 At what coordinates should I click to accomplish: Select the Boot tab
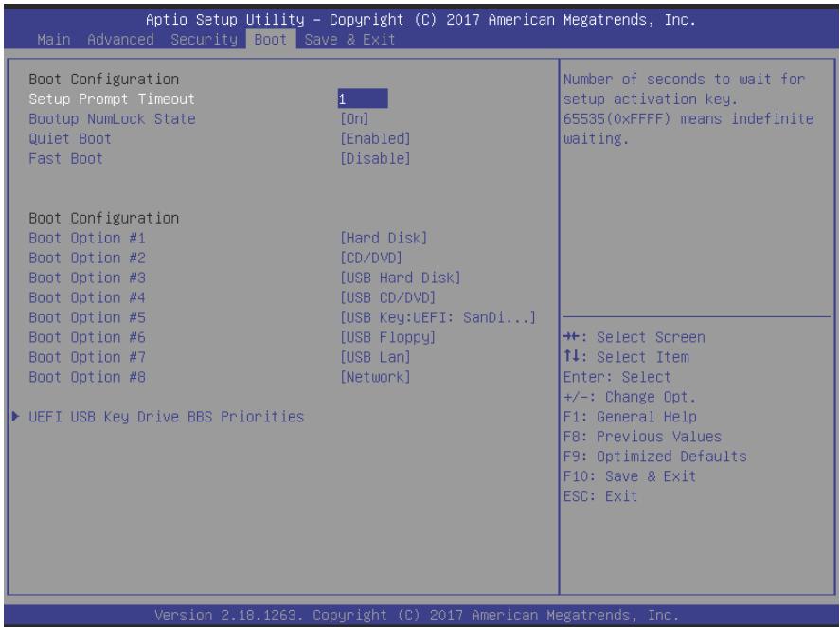click(x=271, y=40)
